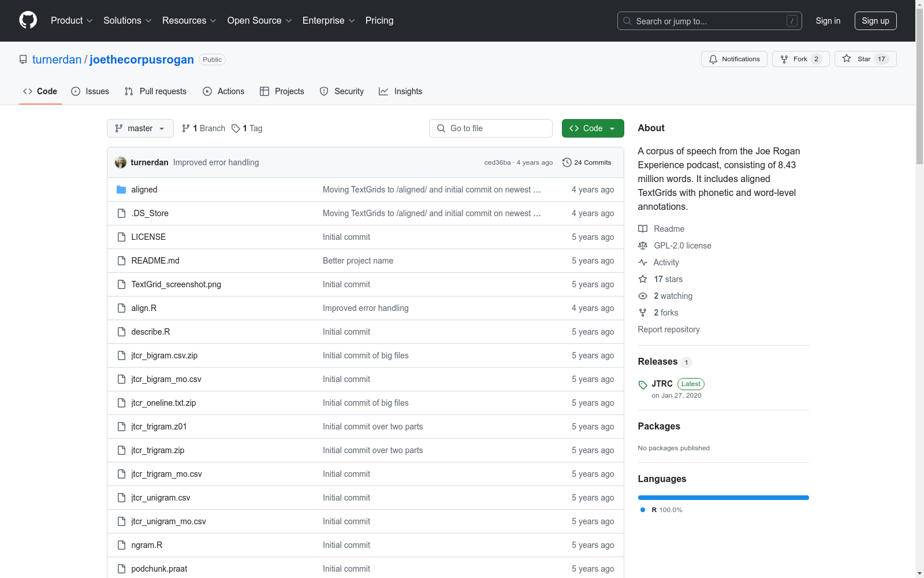
Task: Click the file icon beside ngram.R
Action: pos(121,545)
